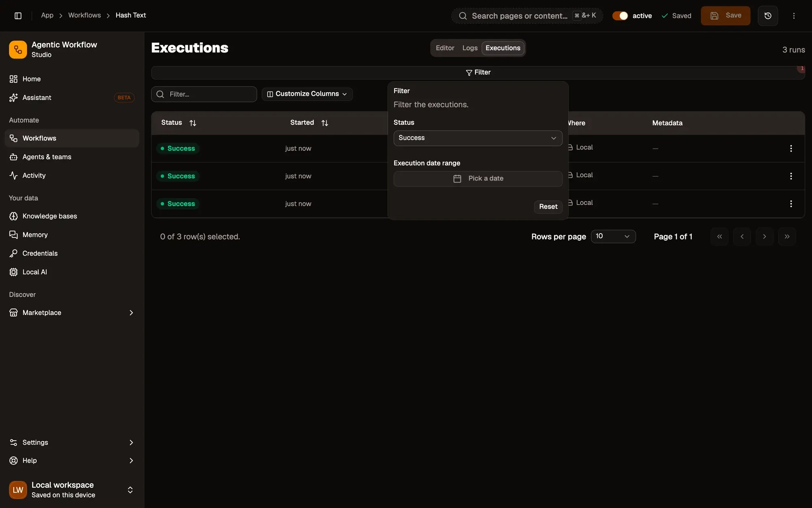Change Rows per page dropdown
The height and width of the screenshot is (508, 812).
(613, 237)
